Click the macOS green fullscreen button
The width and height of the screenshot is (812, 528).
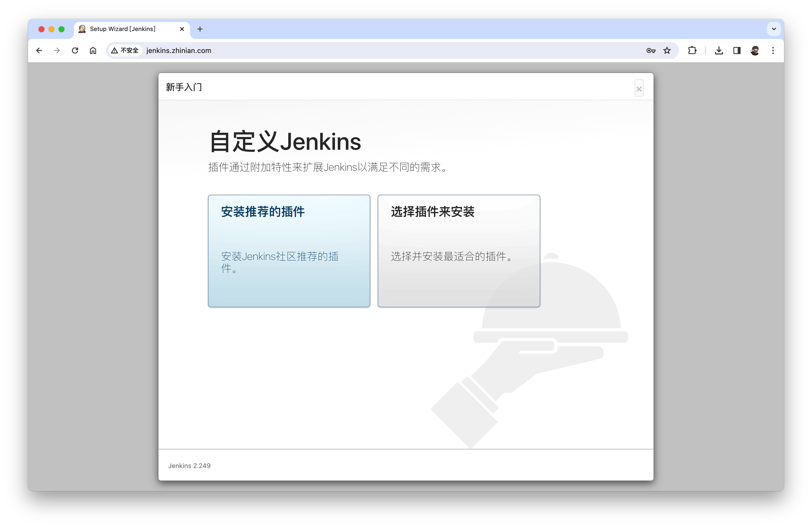point(61,29)
